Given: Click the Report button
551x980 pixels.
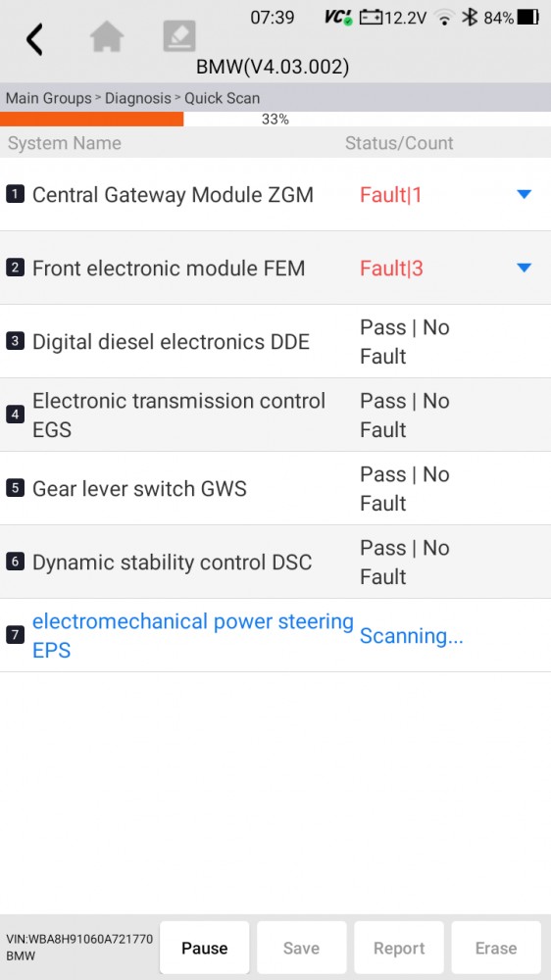Looking at the screenshot, I should point(399,948).
